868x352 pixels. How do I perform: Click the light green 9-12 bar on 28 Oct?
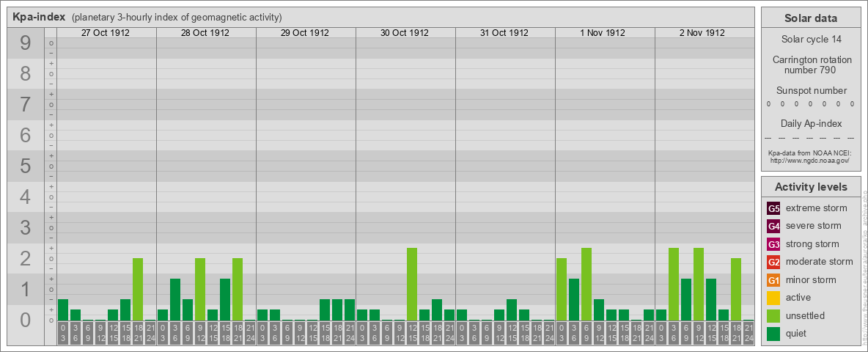pyautogui.click(x=200, y=290)
